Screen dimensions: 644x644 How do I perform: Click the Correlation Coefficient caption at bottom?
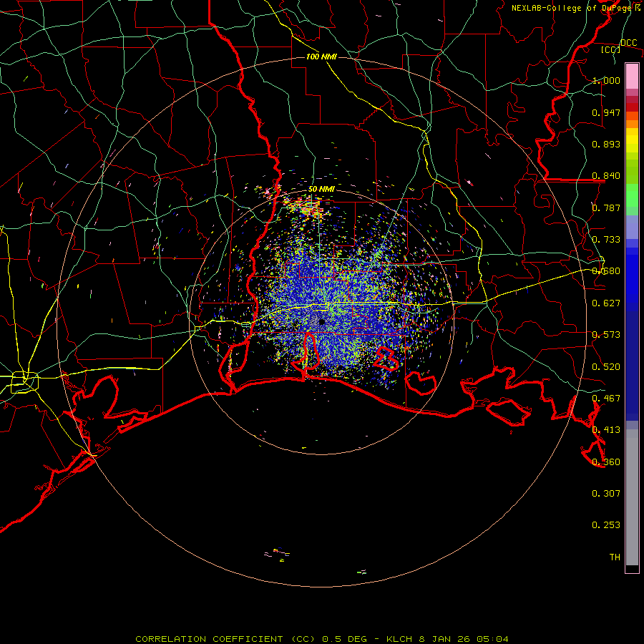pos(322,639)
